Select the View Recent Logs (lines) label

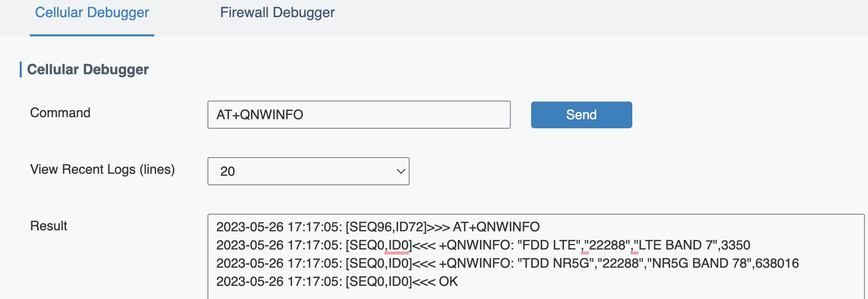click(102, 169)
